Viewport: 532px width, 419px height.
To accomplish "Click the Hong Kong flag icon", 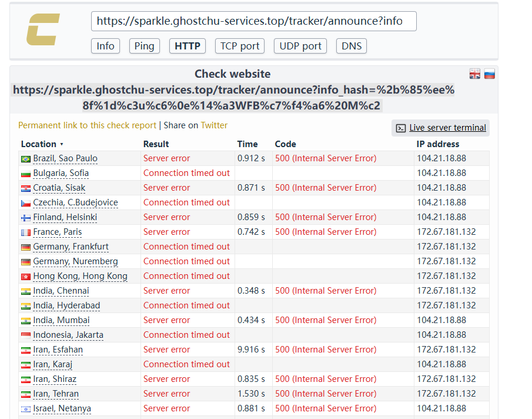I will [26, 277].
